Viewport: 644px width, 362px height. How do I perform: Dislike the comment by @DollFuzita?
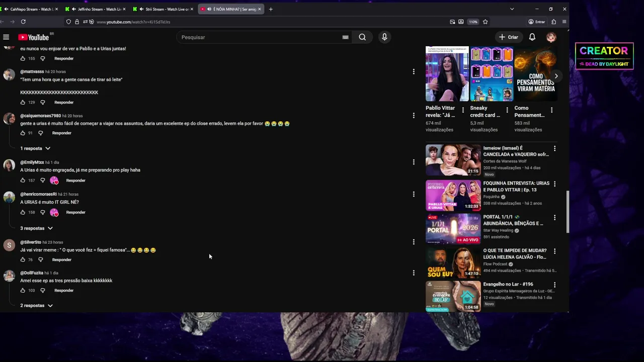tap(43, 291)
